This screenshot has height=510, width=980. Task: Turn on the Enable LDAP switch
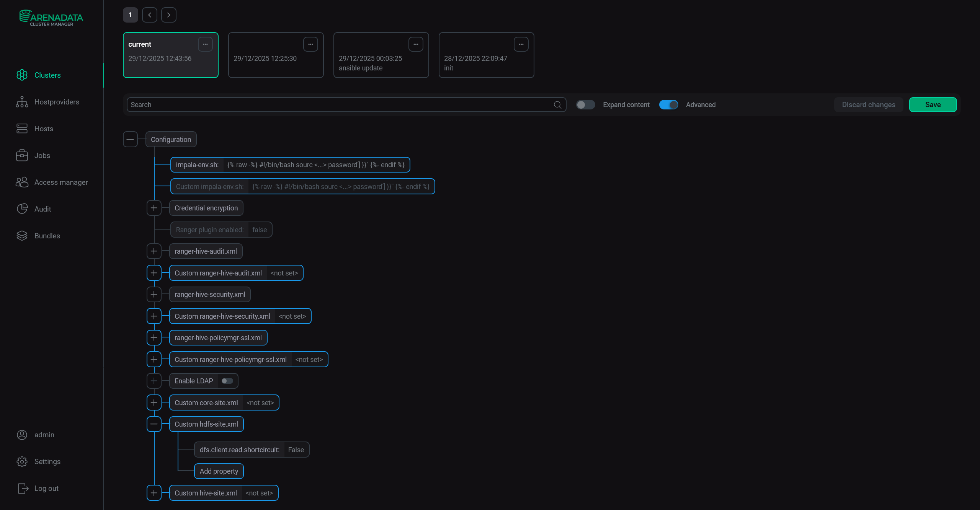tap(227, 381)
